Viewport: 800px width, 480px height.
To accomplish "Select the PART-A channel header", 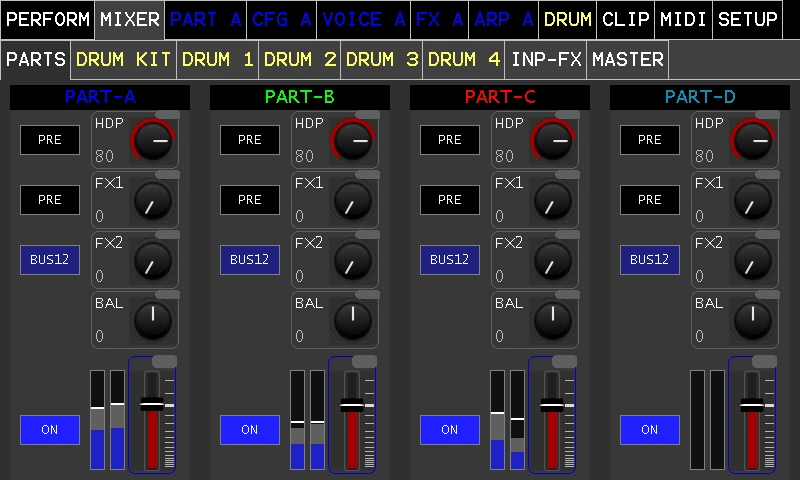I will tap(100, 97).
